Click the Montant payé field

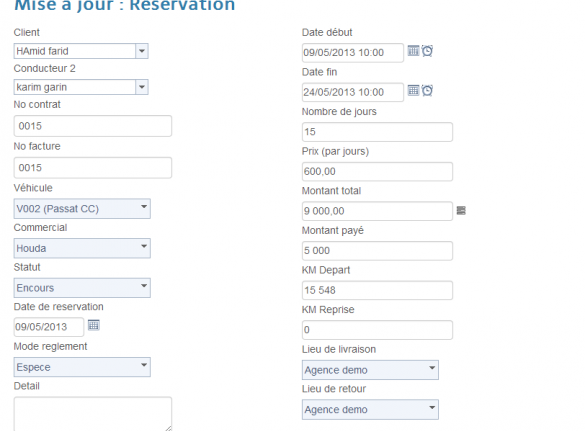[x=377, y=250]
